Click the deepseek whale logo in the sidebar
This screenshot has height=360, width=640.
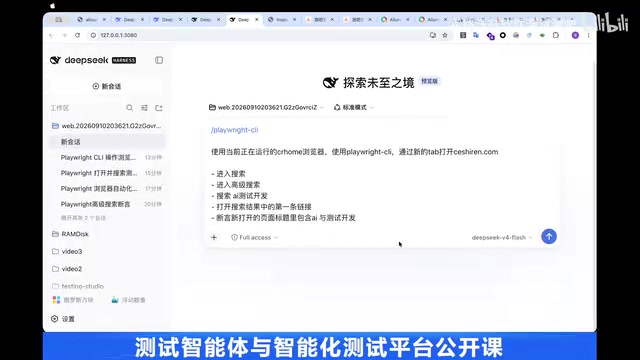55,60
